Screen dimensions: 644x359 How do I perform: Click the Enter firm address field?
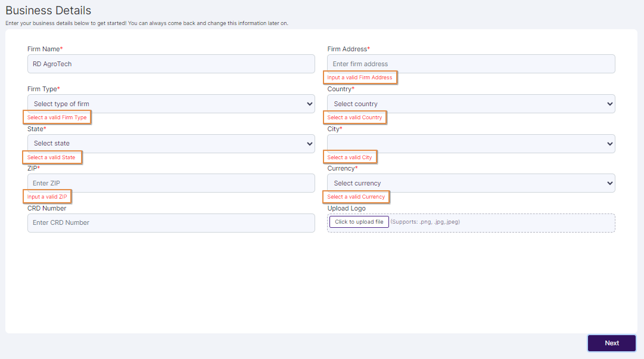click(x=471, y=63)
